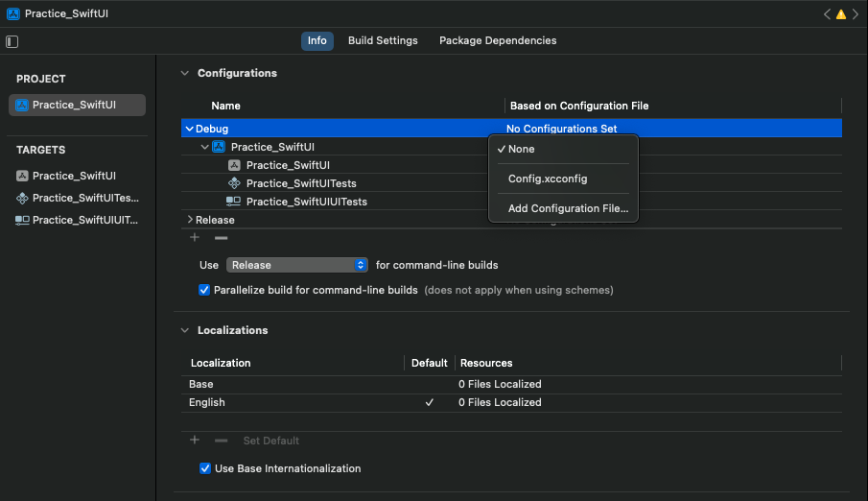Expand the Release configuration row
Viewport: 868px width, 501px height.
pyautogui.click(x=190, y=220)
